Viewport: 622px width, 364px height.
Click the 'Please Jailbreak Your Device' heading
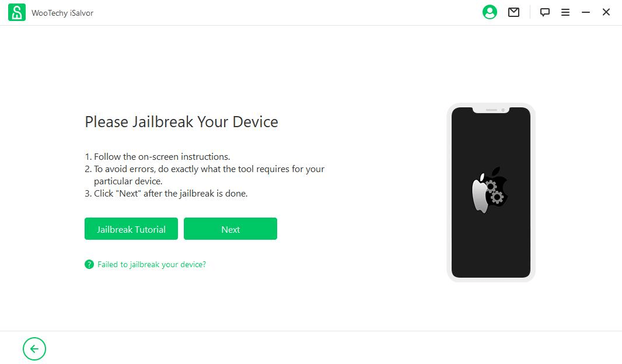click(181, 122)
